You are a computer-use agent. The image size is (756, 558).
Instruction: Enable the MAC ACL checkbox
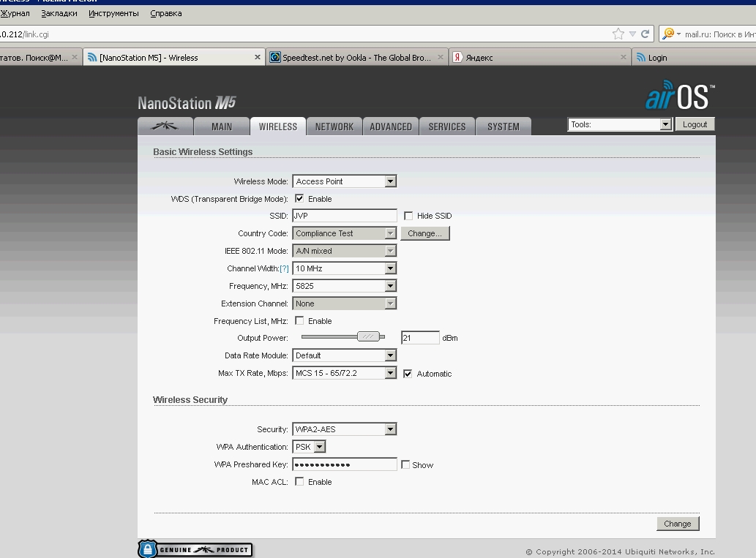(299, 481)
